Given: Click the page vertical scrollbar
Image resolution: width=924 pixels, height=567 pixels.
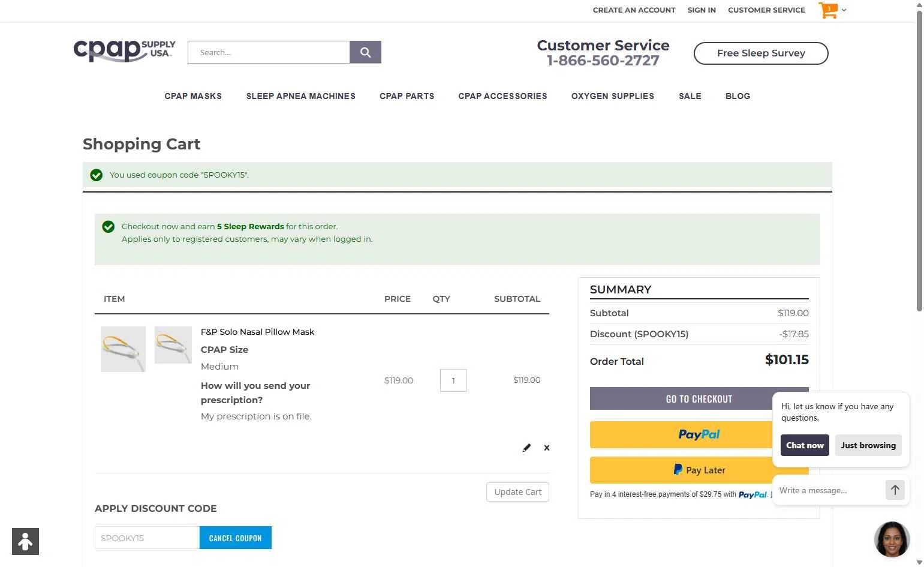Looking at the screenshot, I should tap(919, 162).
